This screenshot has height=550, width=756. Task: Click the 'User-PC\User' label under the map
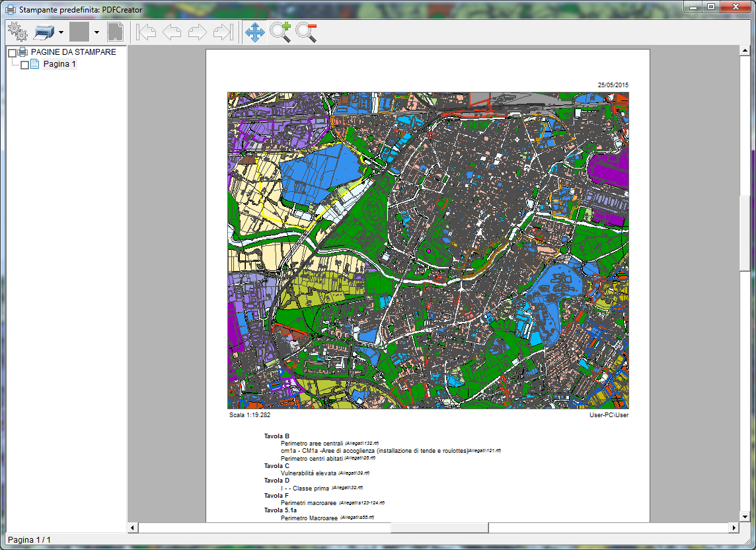click(x=609, y=415)
